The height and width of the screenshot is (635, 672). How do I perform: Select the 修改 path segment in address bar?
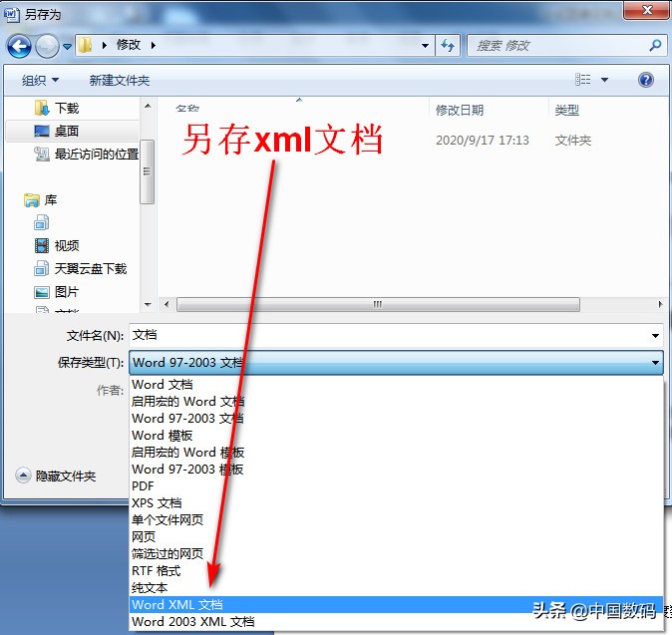click(129, 45)
